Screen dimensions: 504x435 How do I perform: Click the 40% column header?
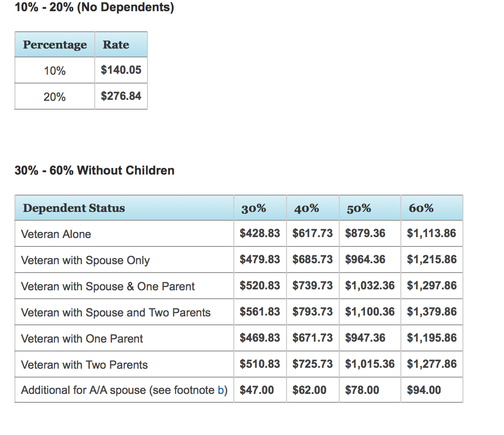pos(307,209)
